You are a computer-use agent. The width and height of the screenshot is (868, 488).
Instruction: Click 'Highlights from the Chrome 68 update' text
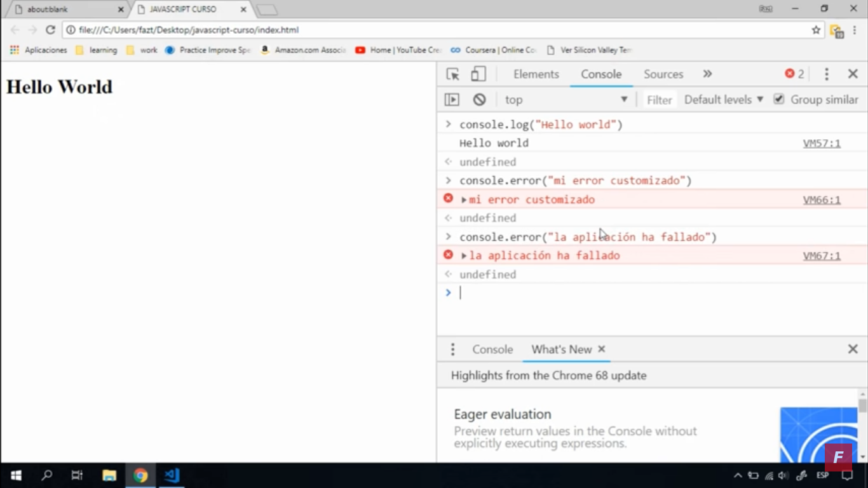click(548, 376)
